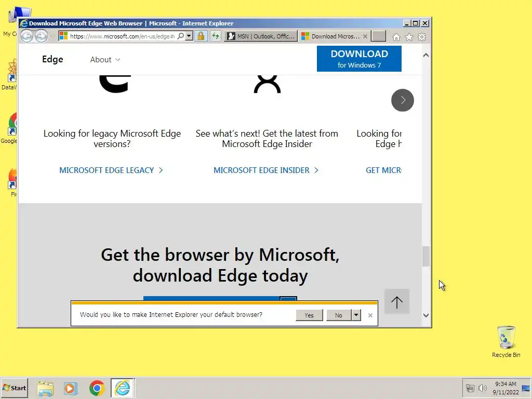Switch to the MSN | Outlook tab
Viewport: 532px width, 399px height.
click(x=261, y=36)
